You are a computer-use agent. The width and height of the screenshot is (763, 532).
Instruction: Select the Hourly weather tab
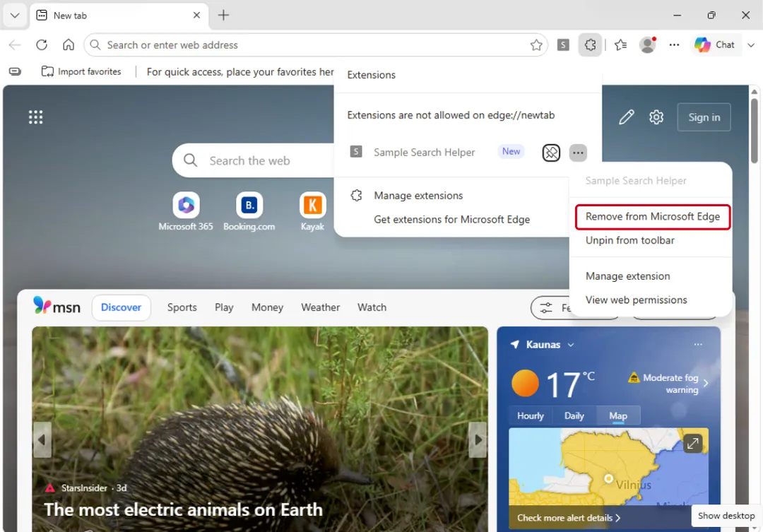pyautogui.click(x=531, y=415)
